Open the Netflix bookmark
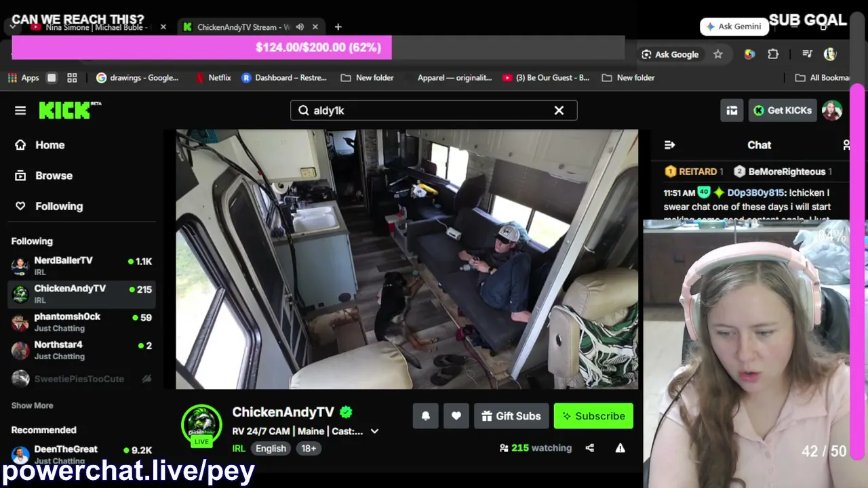Viewport: 868px width, 488px height. pos(213,78)
